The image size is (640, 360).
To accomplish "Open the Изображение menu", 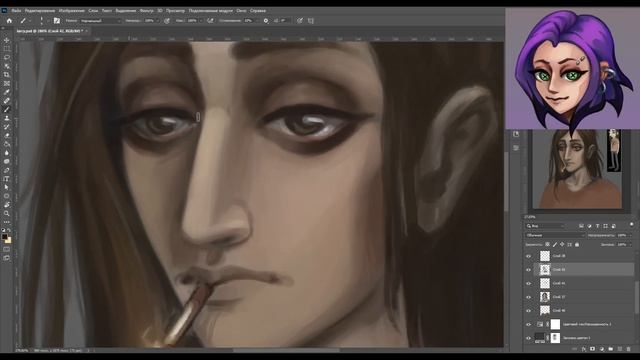I will pos(71,11).
